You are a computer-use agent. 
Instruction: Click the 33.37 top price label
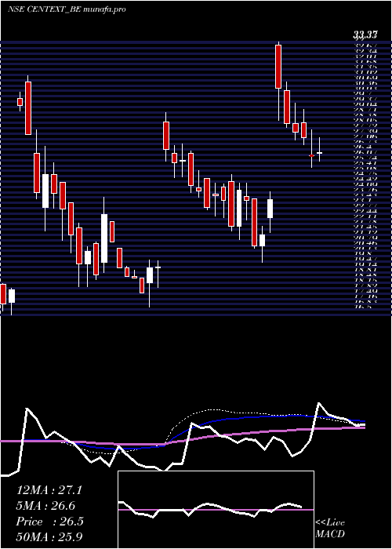[365, 35]
